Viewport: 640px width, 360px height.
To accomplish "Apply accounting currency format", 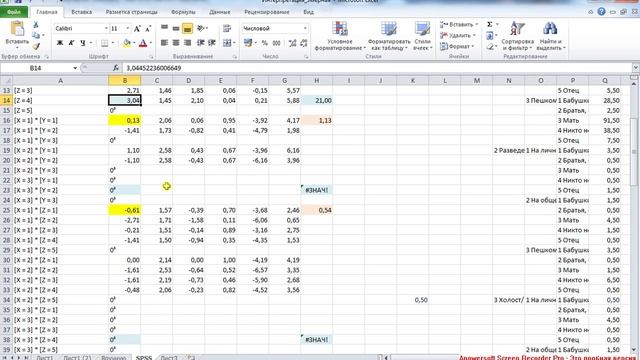I will pos(248,42).
